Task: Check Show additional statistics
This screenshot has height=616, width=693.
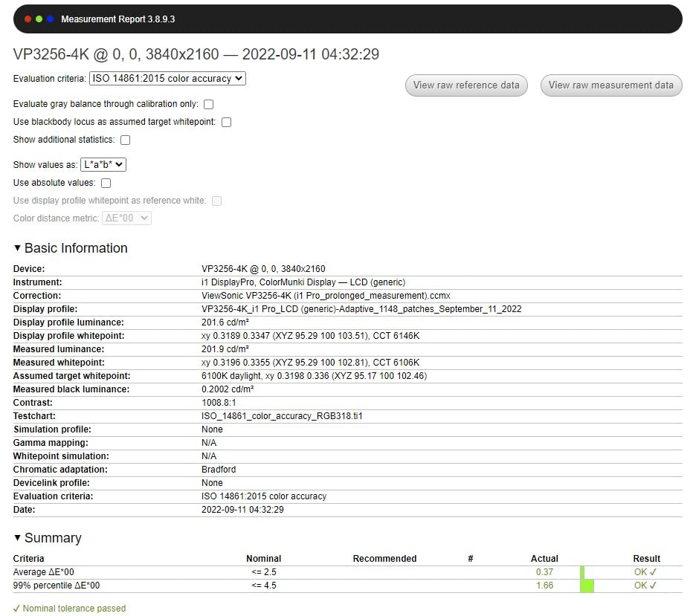Action: [126, 140]
